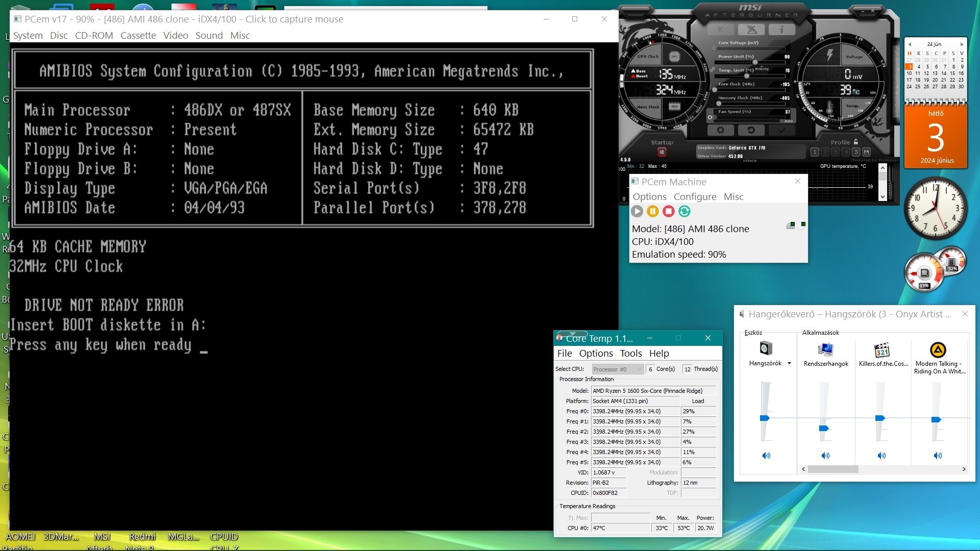This screenshot has height=551, width=980.
Task: Click CPU meter gauge gadget
Action: [x=924, y=273]
